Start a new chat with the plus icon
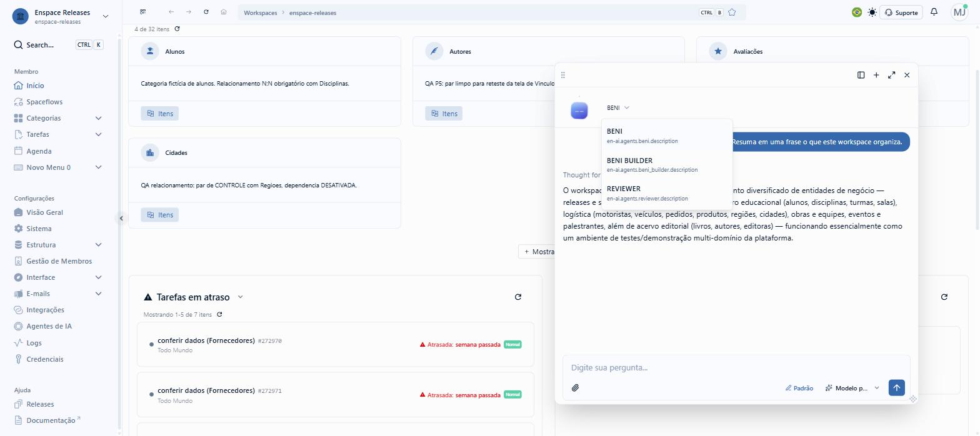Screen dimensions: 980x436 pos(876,75)
